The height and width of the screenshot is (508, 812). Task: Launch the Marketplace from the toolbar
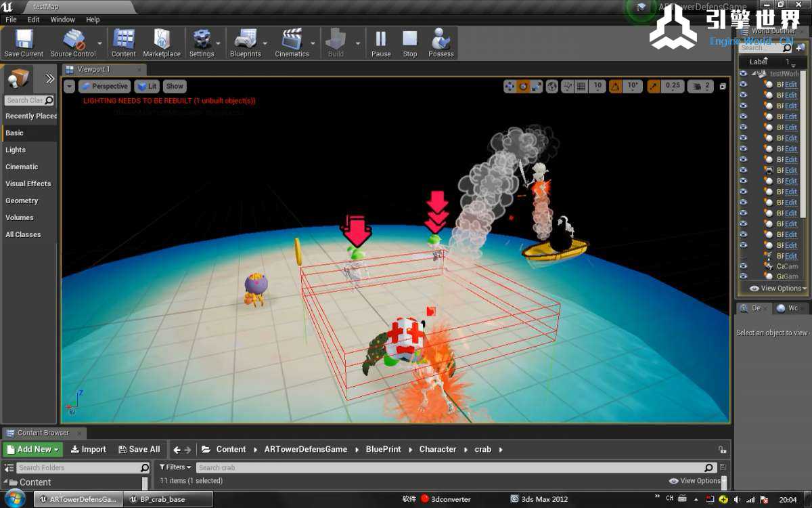tap(162, 43)
